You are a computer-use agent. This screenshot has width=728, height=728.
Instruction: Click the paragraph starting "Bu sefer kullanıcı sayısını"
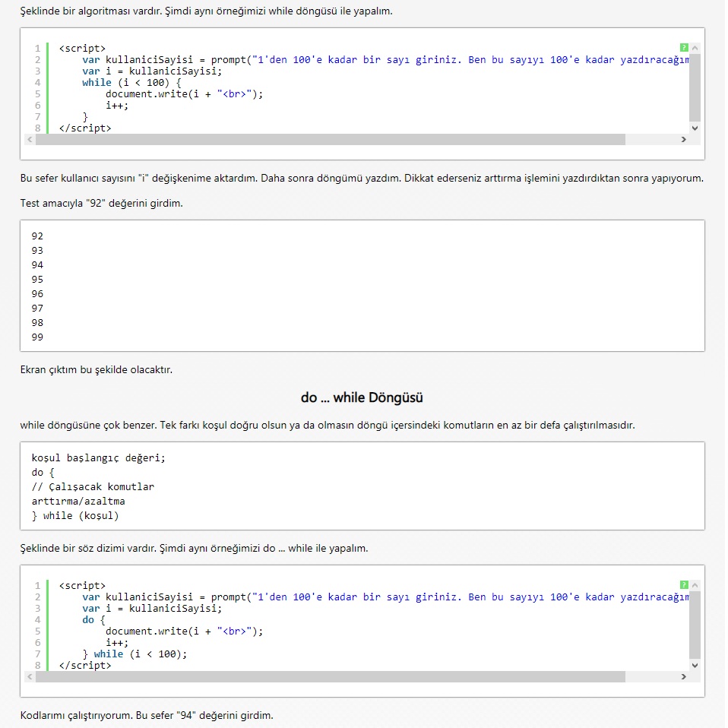362,179
